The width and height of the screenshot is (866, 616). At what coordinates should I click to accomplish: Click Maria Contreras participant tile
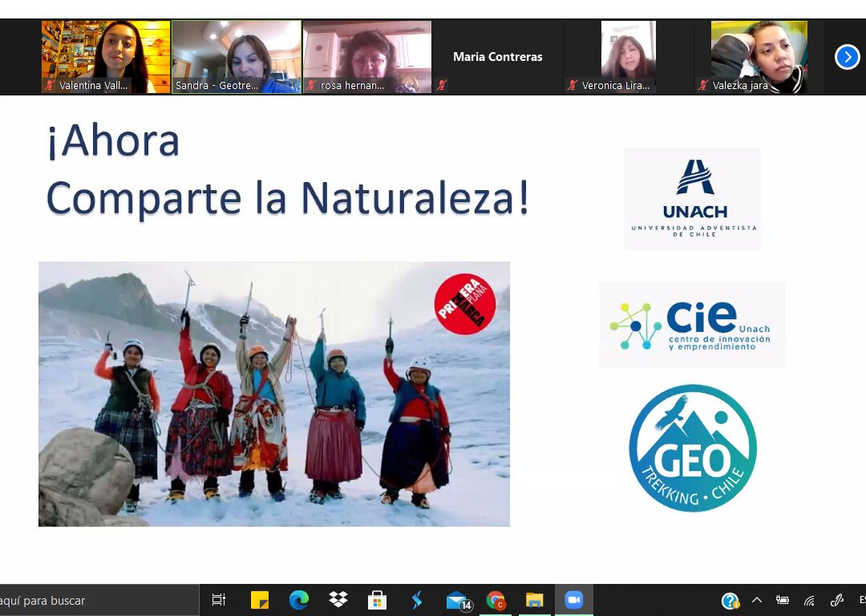tap(497, 57)
